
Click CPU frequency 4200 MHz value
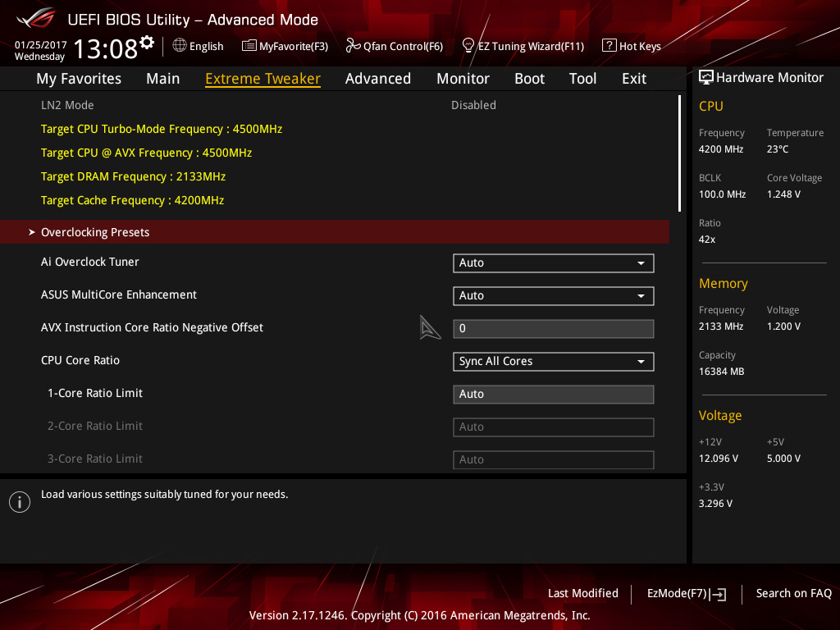pos(721,149)
